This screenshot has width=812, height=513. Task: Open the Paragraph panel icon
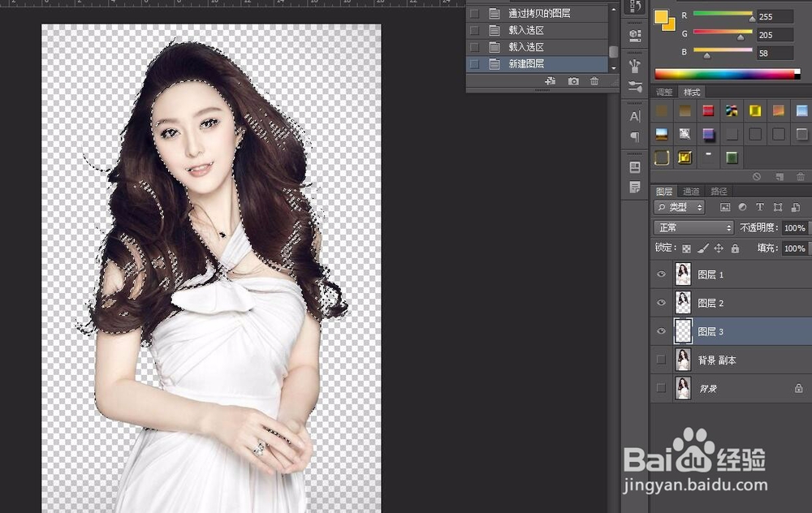[635, 136]
